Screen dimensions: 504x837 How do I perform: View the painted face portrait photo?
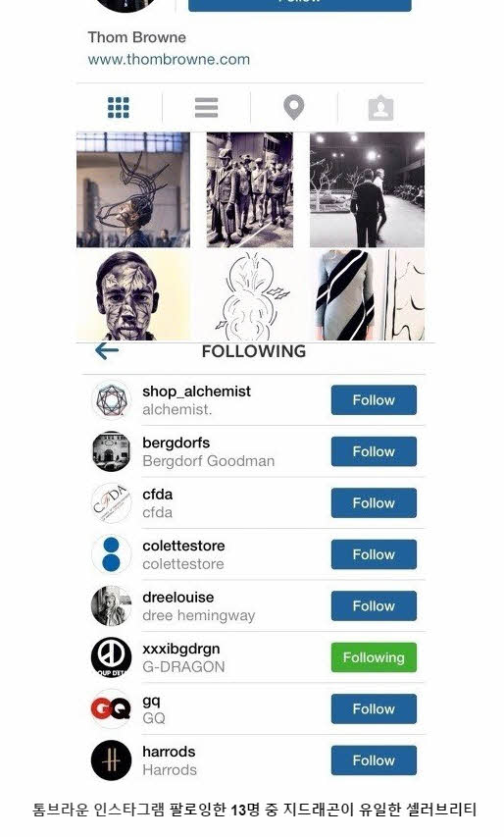tap(133, 295)
